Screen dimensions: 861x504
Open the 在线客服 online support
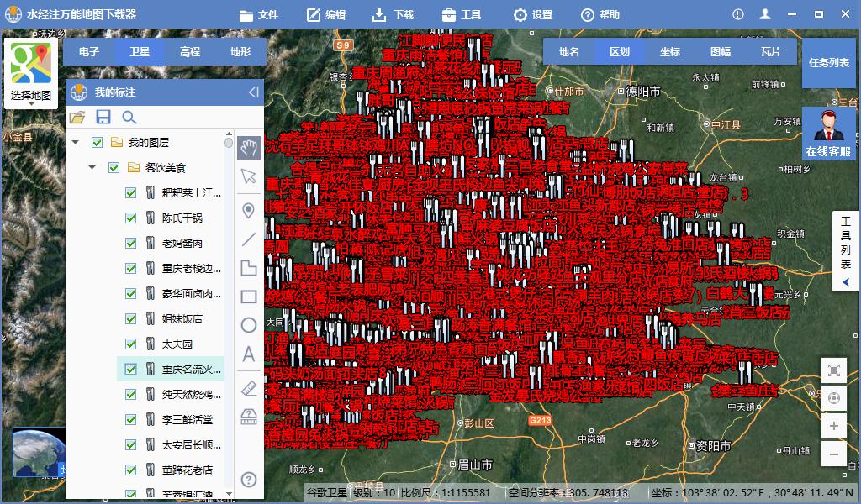(828, 134)
